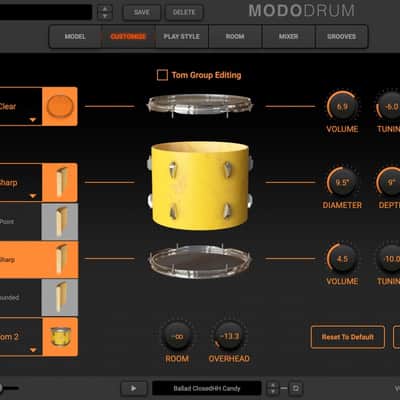Open the ROOM tab
This screenshot has width=400, height=400.
(x=235, y=36)
